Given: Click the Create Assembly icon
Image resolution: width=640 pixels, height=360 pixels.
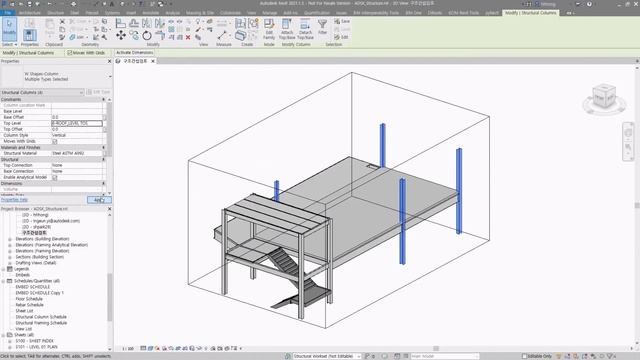Looking at the screenshot, I should (240, 23).
